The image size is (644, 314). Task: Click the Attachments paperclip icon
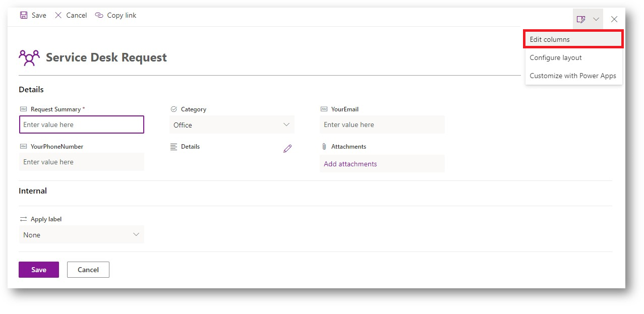[x=324, y=147]
